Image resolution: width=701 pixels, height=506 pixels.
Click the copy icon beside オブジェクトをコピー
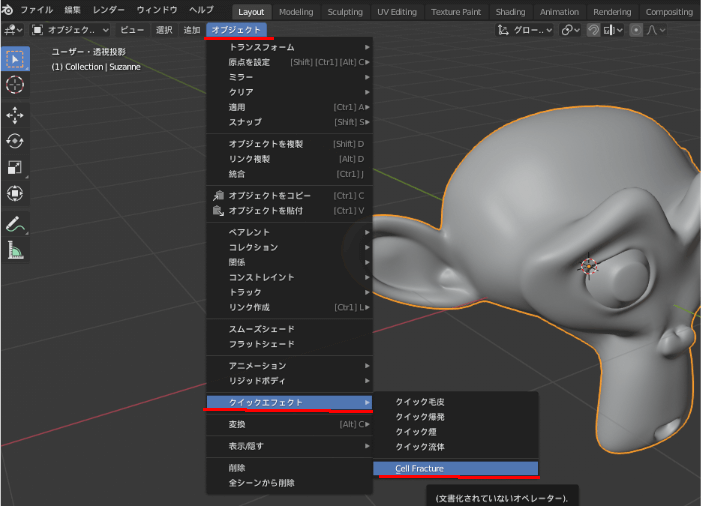click(x=218, y=195)
